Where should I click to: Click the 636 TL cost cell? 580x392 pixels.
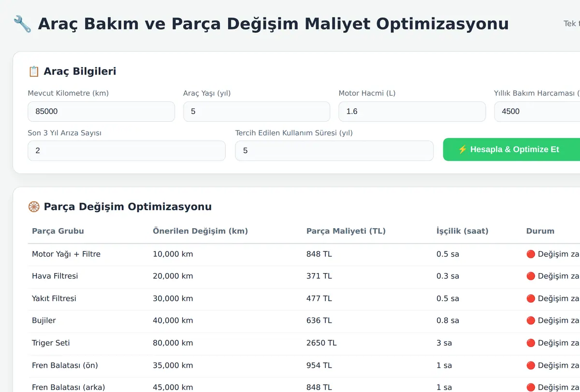(x=319, y=321)
